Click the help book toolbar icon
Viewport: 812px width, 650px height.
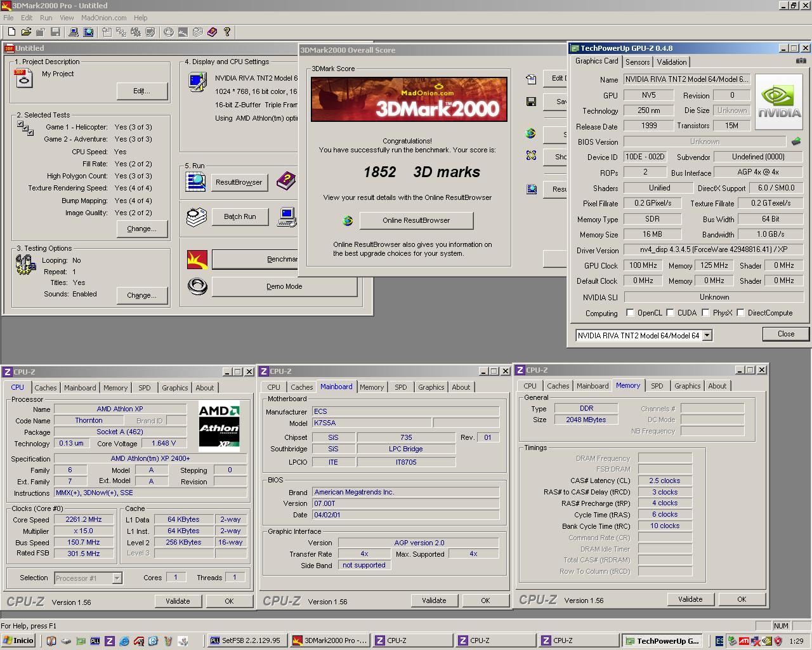click(212, 32)
